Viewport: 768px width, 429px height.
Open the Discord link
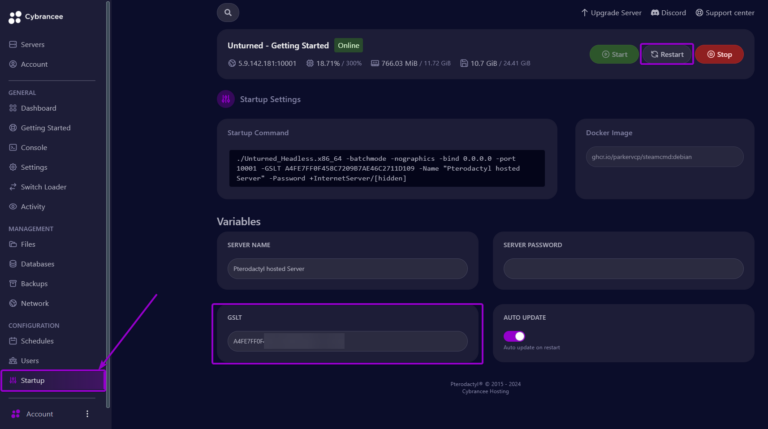(x=668, y=13)
